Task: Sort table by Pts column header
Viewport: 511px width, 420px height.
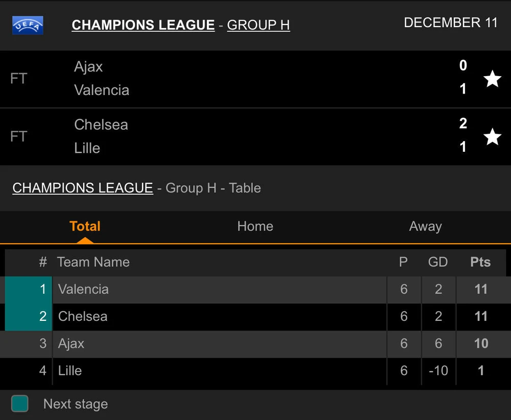Action: coord(480,262)
